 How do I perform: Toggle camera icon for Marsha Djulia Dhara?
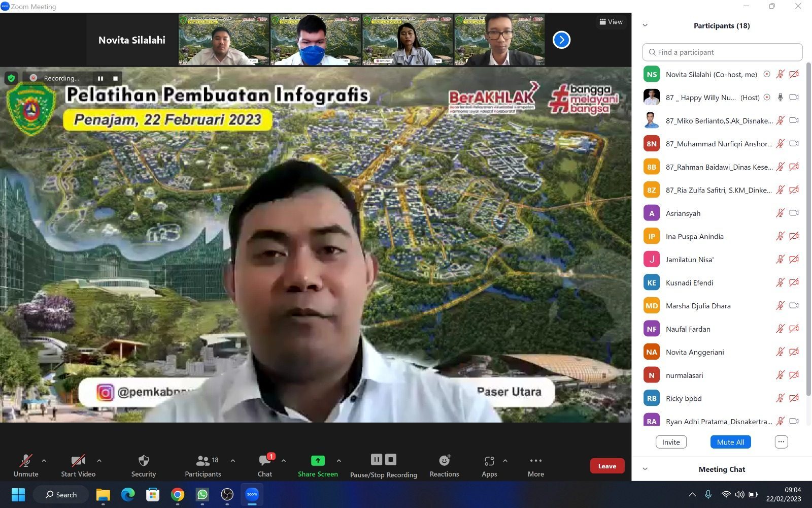tap(794, 305)
